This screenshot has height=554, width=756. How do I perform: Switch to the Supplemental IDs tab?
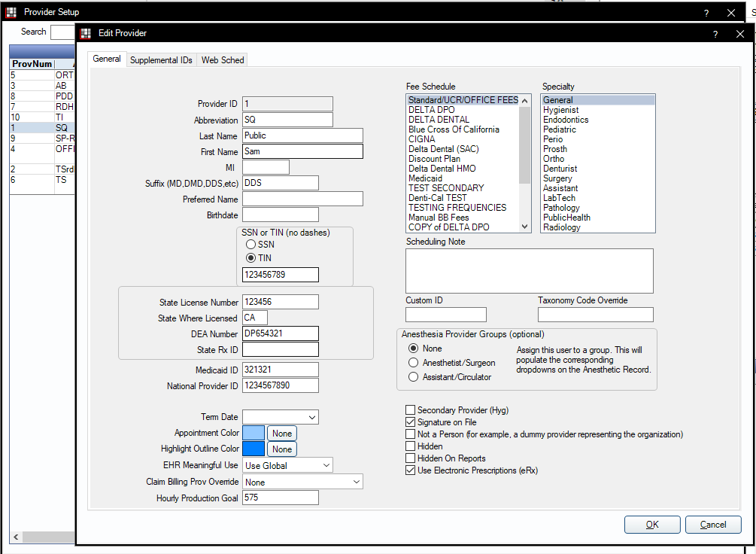161,60
